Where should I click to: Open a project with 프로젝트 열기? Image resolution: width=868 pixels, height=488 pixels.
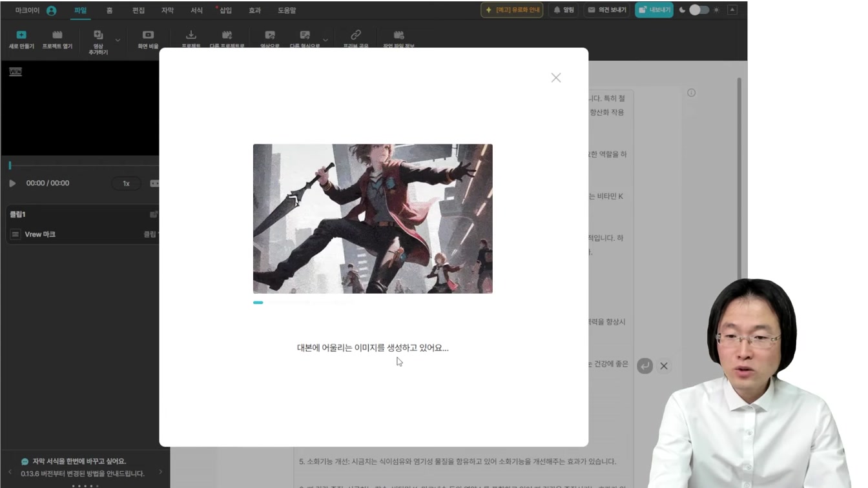(57, 39)
